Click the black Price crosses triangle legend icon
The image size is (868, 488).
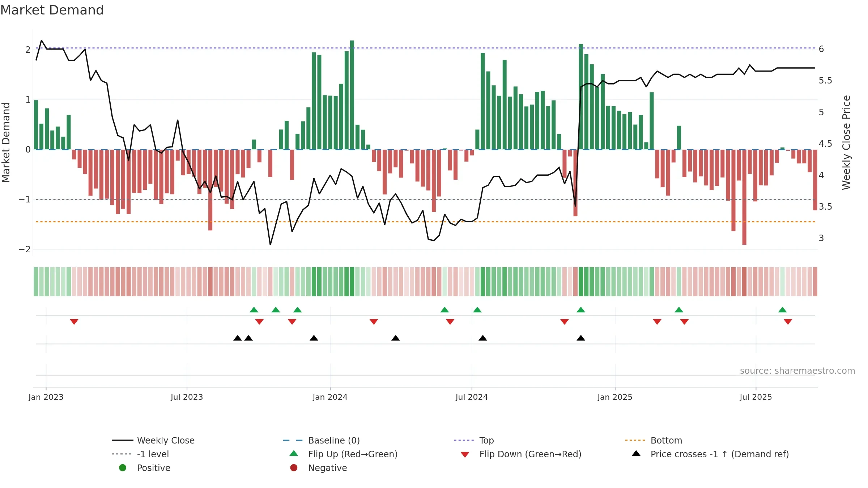[636, 453]
